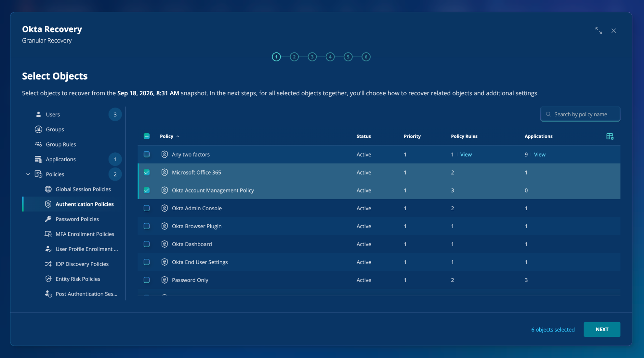Uncheck Okta Account Management Policy checkbox

[147, 190]
